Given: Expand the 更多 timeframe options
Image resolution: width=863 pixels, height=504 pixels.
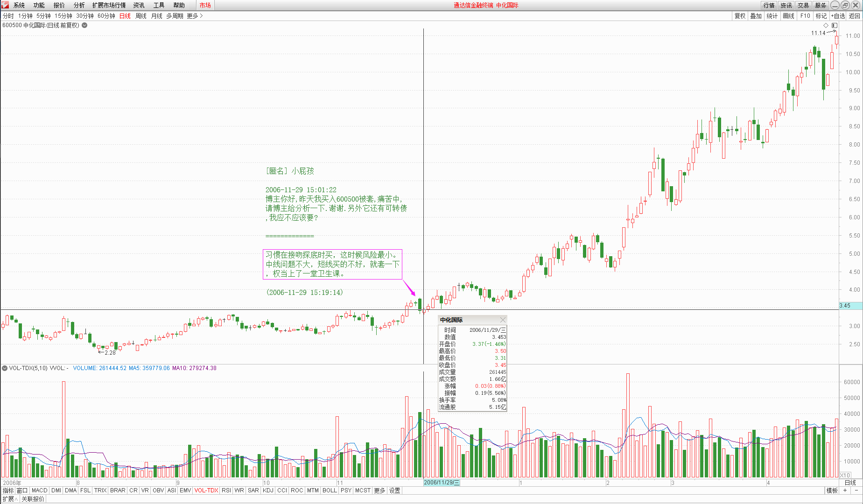Looking at the screenshot, I should (195, 16).
